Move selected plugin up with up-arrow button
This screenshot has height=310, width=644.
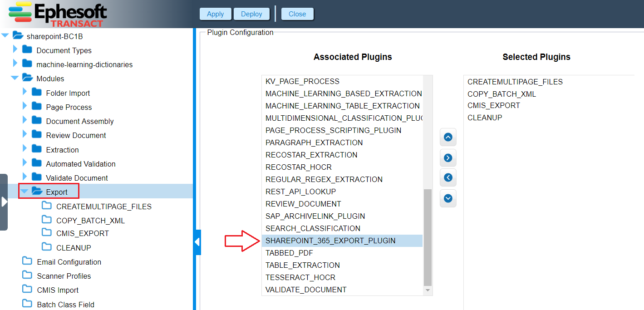[448, 137]
